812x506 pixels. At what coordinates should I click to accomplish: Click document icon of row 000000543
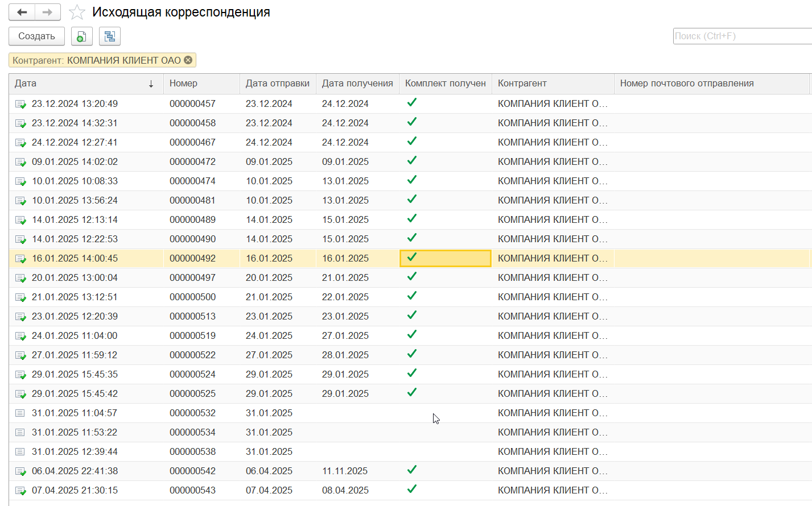20,491
